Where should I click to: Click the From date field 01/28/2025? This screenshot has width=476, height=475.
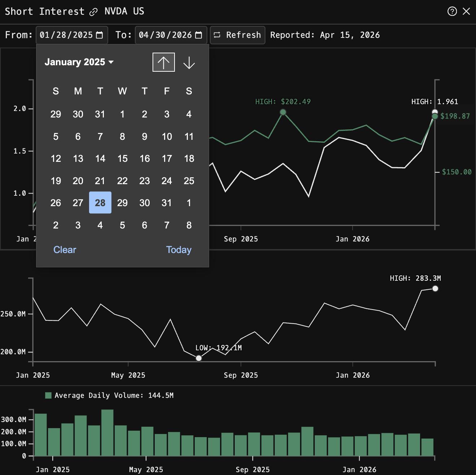(72, 35)
